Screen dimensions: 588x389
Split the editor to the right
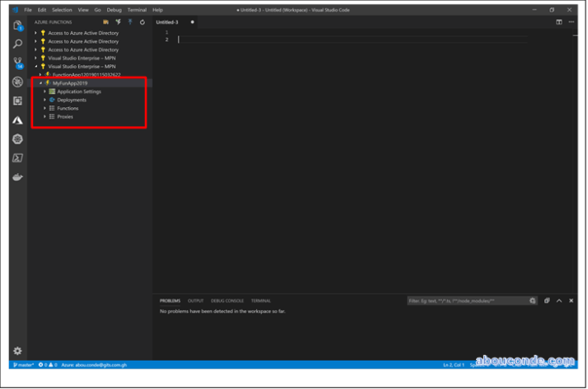pyautogui.click(x=559, y=22)
